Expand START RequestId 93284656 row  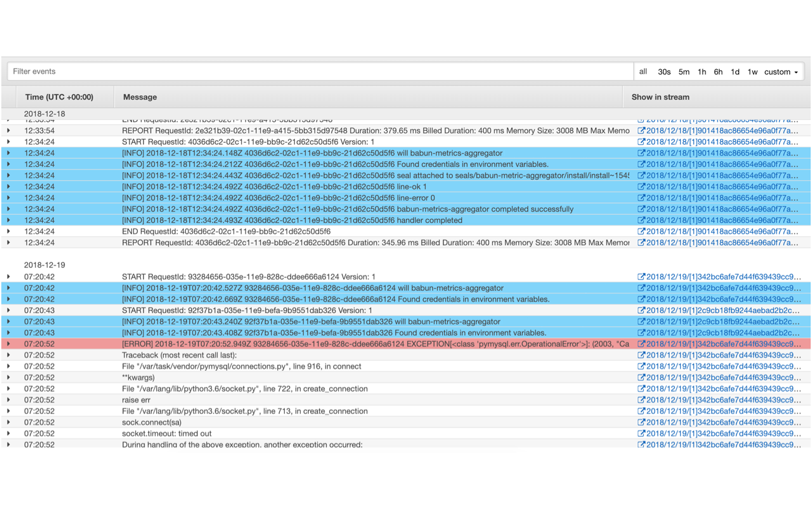9,277
